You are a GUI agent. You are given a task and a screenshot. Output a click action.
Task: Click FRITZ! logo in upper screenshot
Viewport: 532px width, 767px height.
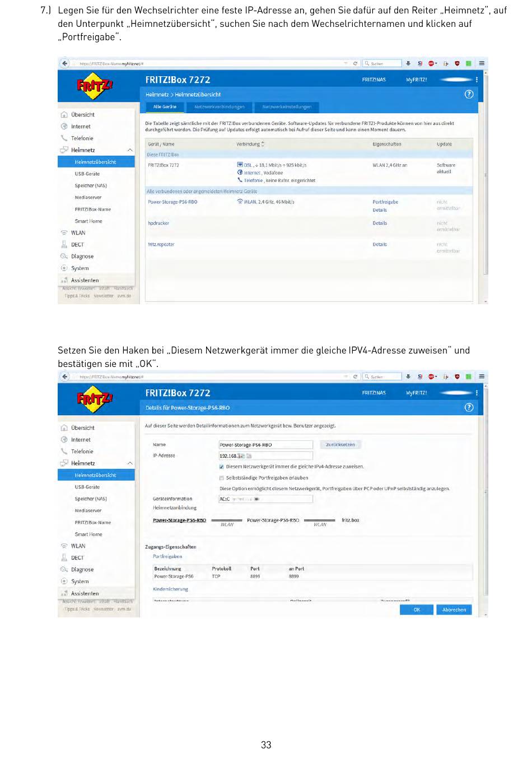click(95, 86)
